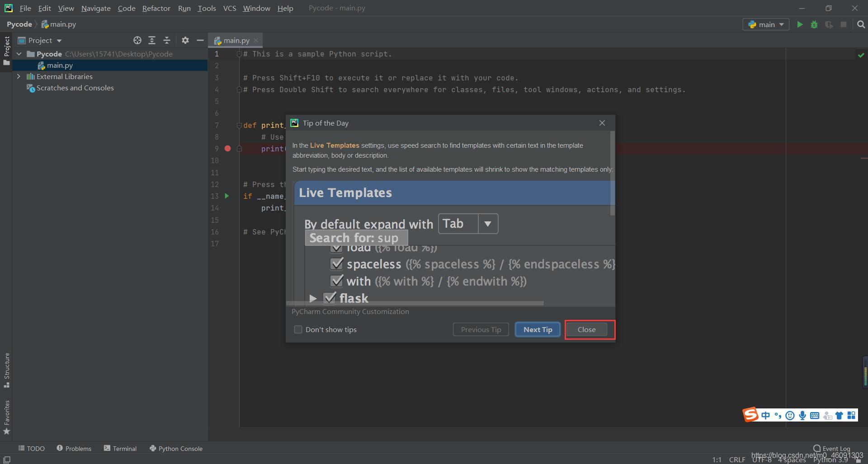Open the Help menu
Viewport: 868px width, 464px height.
pyautogui.click(x=285, y=8)
